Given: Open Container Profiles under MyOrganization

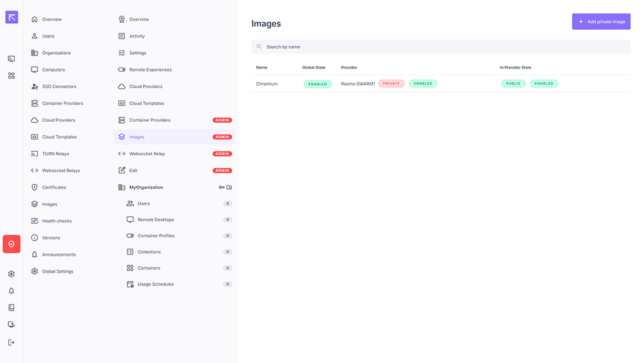Looking at the screenshot, I should pyautogui.click(x=156, y=236).
